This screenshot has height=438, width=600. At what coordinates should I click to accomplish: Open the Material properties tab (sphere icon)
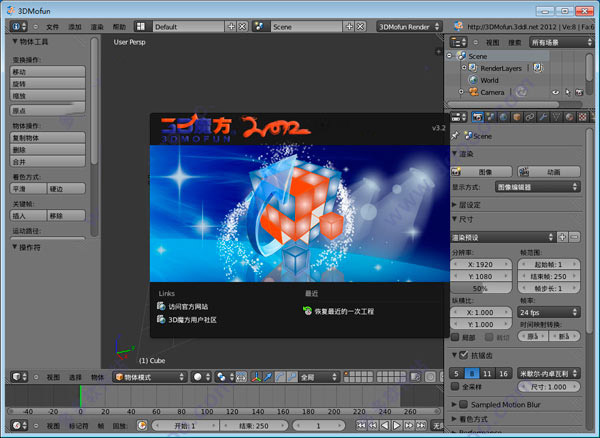(569, 117)
